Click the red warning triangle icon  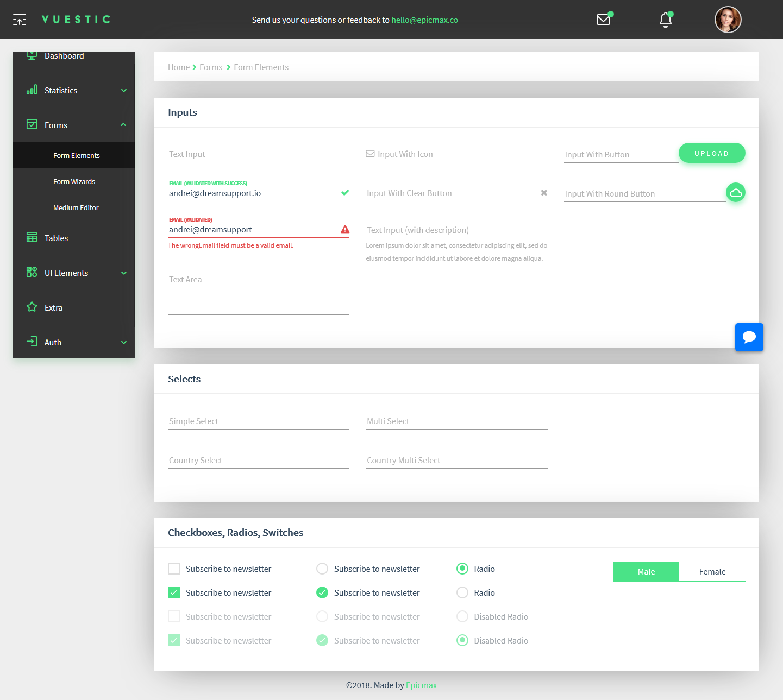tap(345, 229)
